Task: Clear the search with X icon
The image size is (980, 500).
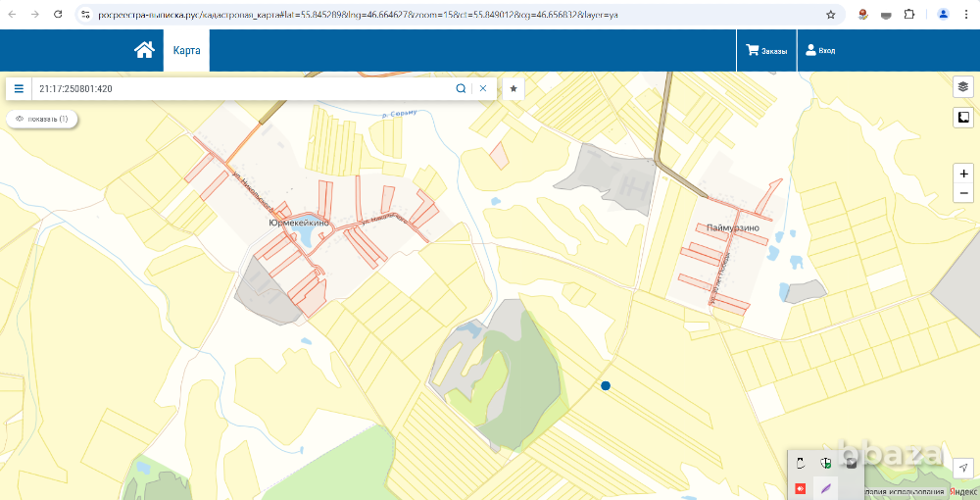Action: 482,88
